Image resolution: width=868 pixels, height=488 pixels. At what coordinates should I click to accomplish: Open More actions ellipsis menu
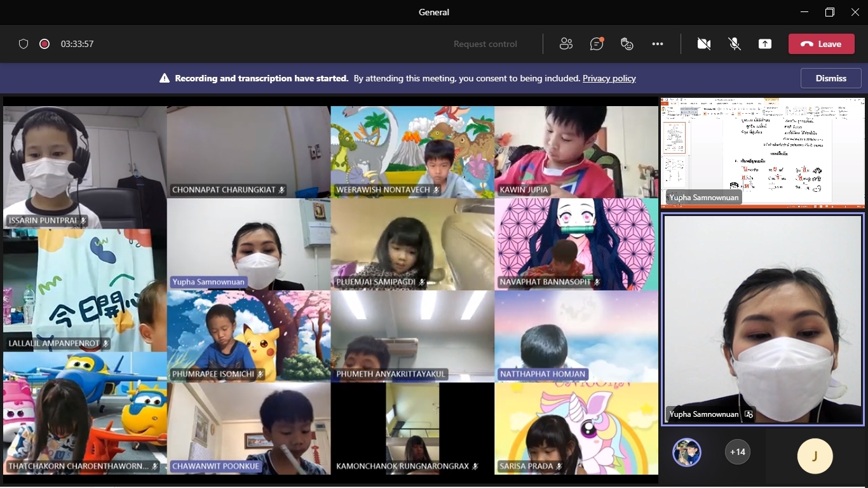pos(658,44)
